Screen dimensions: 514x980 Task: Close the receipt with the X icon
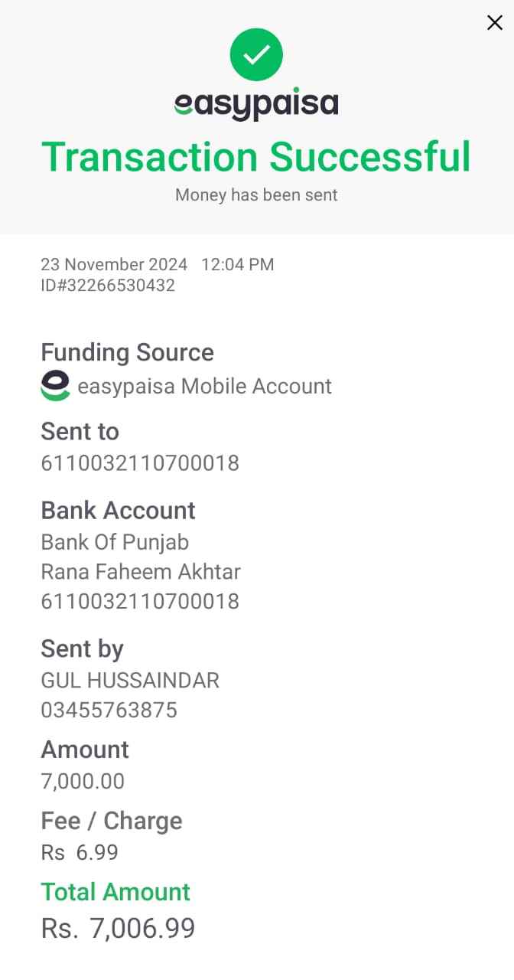click(x=494, y=23)
